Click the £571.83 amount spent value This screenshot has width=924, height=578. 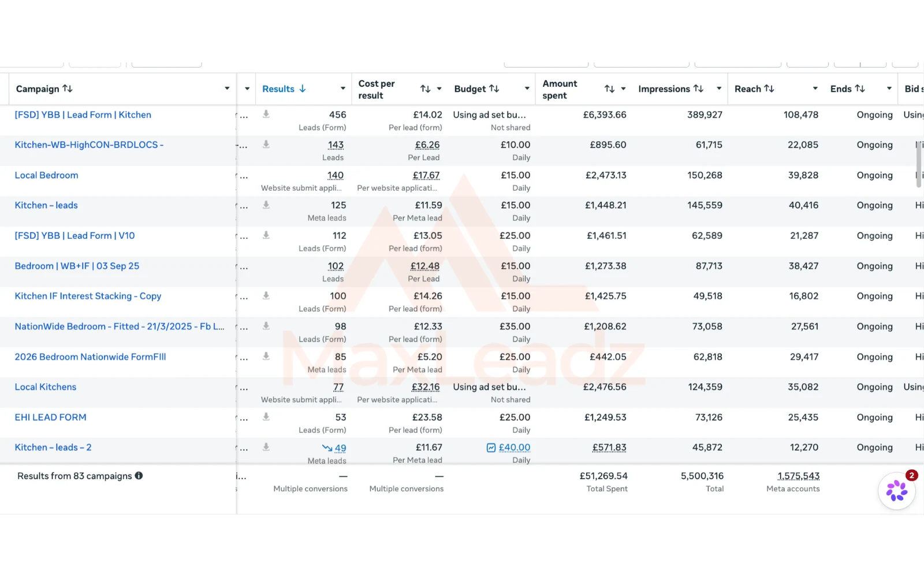pos(609,447)
